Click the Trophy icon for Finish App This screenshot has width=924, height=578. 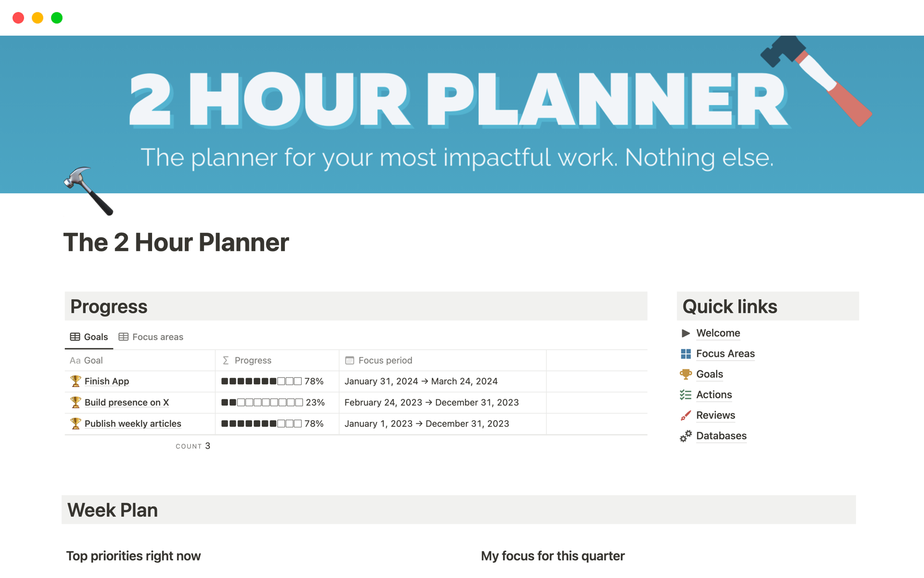74,381
